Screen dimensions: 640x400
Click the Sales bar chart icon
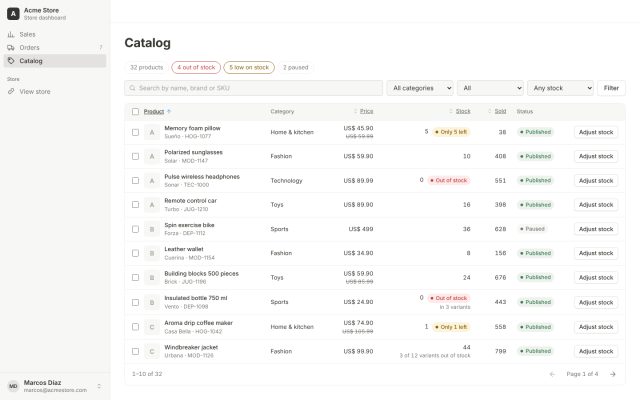(x=11, y=34)
